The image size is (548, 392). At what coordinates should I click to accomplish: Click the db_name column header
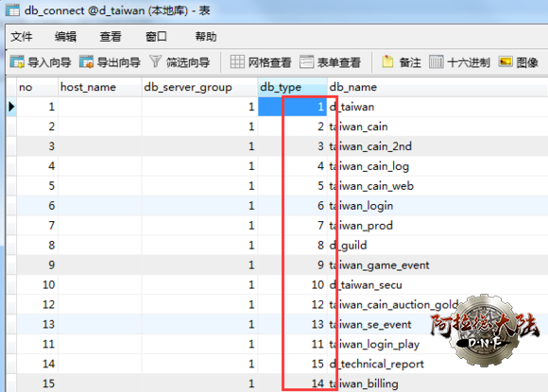437,87
